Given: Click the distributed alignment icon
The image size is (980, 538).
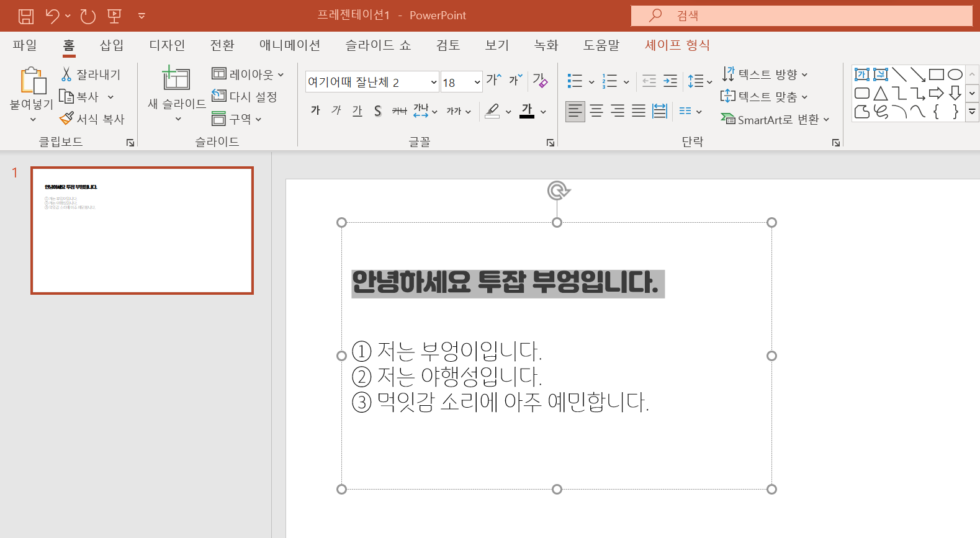Looking at the screenshot, I should (660, 111).
